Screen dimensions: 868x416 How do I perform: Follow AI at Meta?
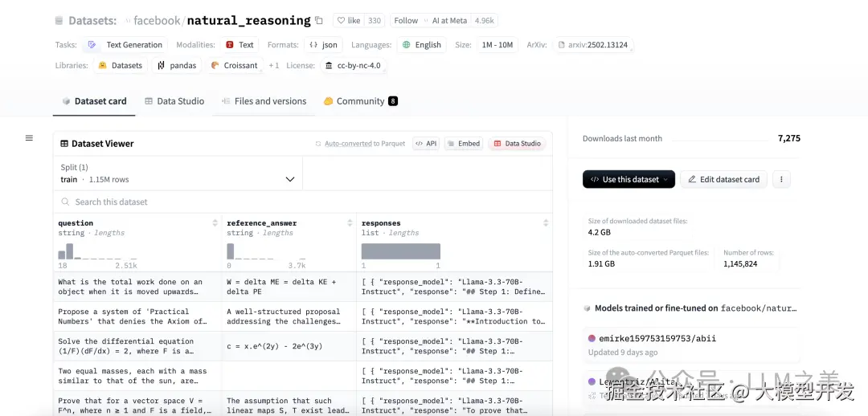click(406, 20)
